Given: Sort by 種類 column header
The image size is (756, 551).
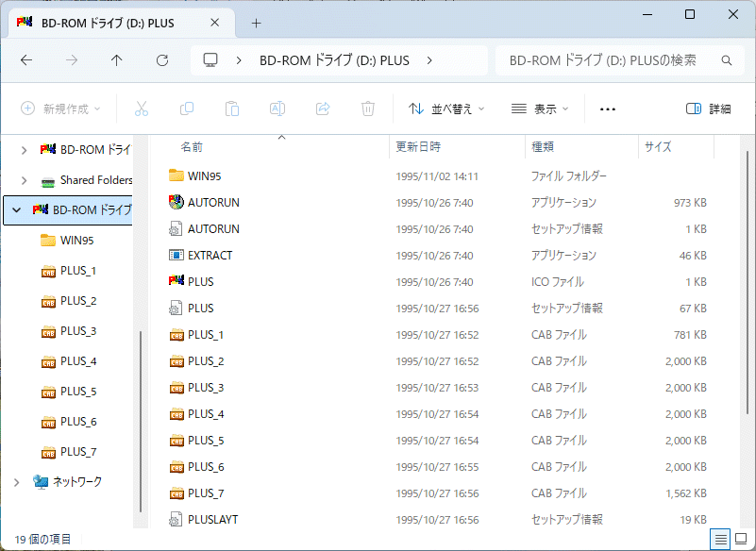Looking at the screenshot, I should click(543, 146).
